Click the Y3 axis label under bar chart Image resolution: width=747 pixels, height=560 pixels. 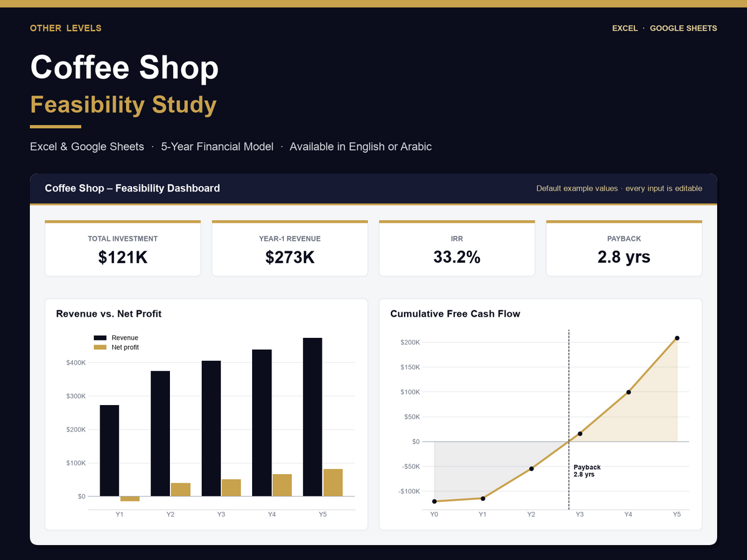pos(221,515)
